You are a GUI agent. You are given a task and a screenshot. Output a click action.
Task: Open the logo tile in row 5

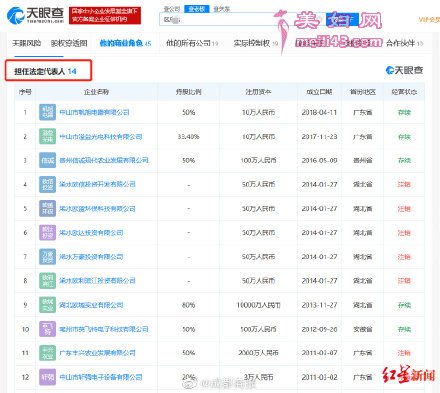pyautogui.click(x=47, y=209)
